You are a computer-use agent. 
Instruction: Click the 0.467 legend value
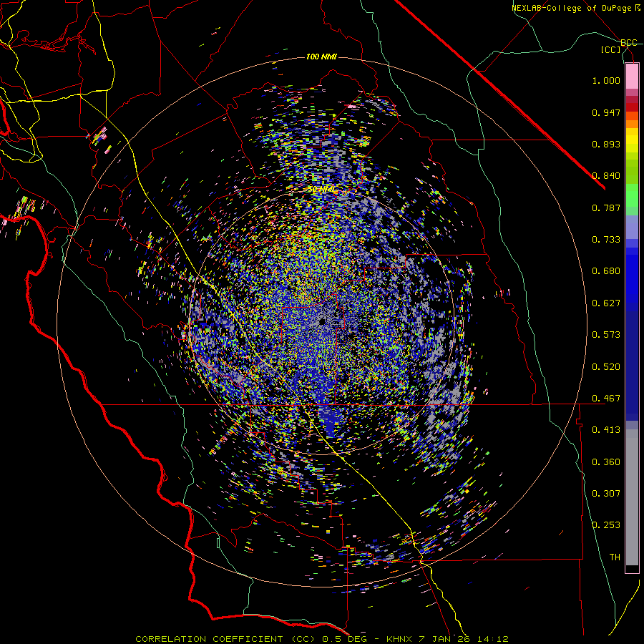pyautogui.click(x=606, y=399)
